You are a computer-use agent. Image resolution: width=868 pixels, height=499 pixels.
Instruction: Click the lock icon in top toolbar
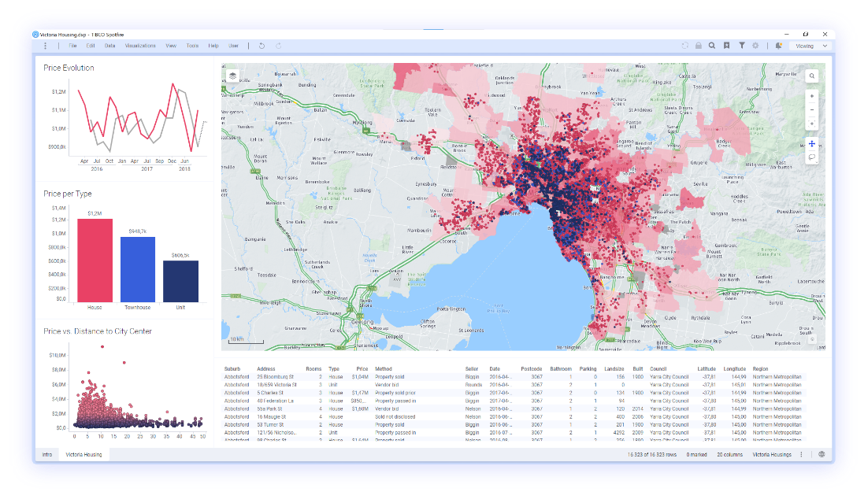[699, 46]
